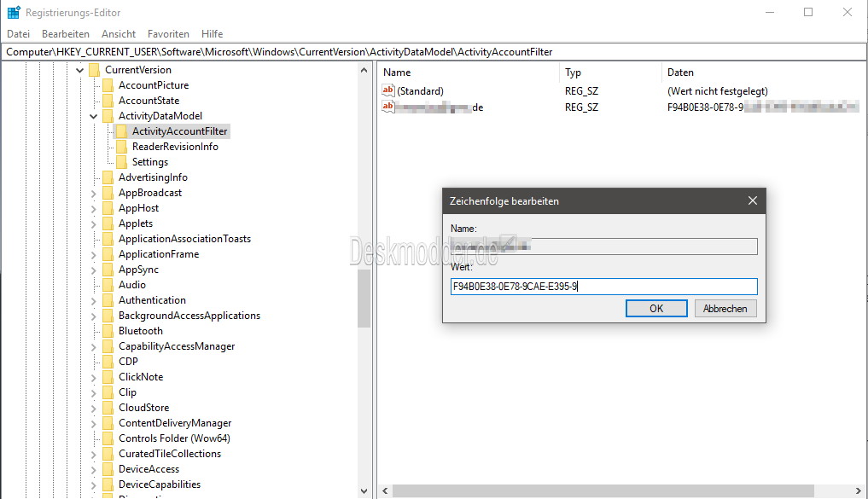This screenshot has height=499, width=868.
Task: Click the Name field in edit dialog
Action: pyautogui.click(x=604, y=247)
